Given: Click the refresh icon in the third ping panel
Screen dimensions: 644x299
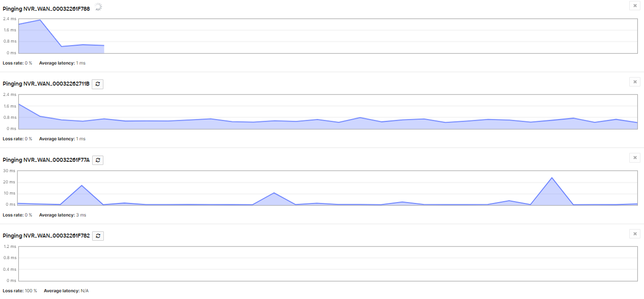Looking at the screenshot, I should click(98, 160).
